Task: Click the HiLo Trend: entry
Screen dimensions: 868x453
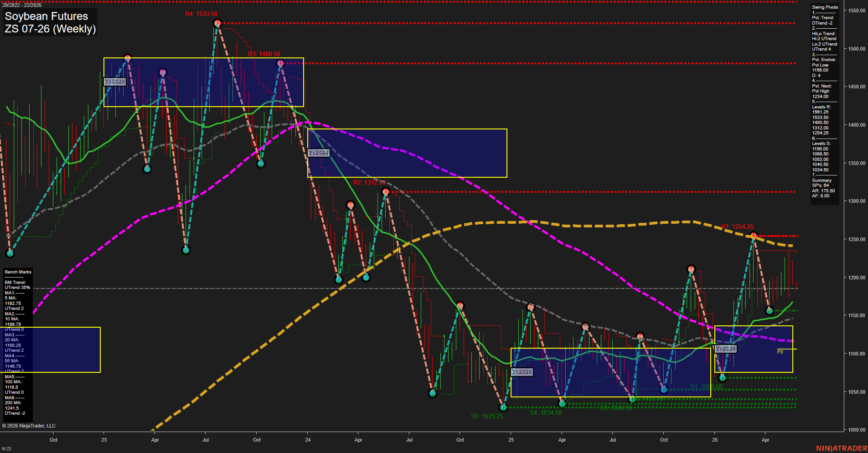Action: tap(823, 34)
